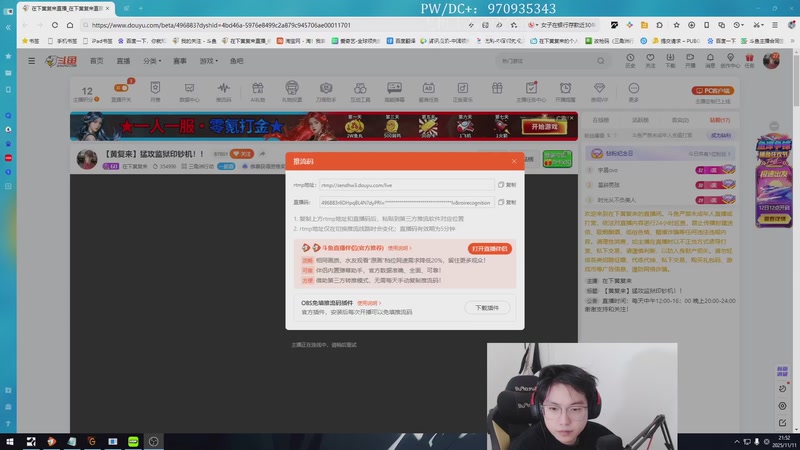Open the 数据中心 data center icon
This screenshot has width=800, height=450.
point(189,91)
